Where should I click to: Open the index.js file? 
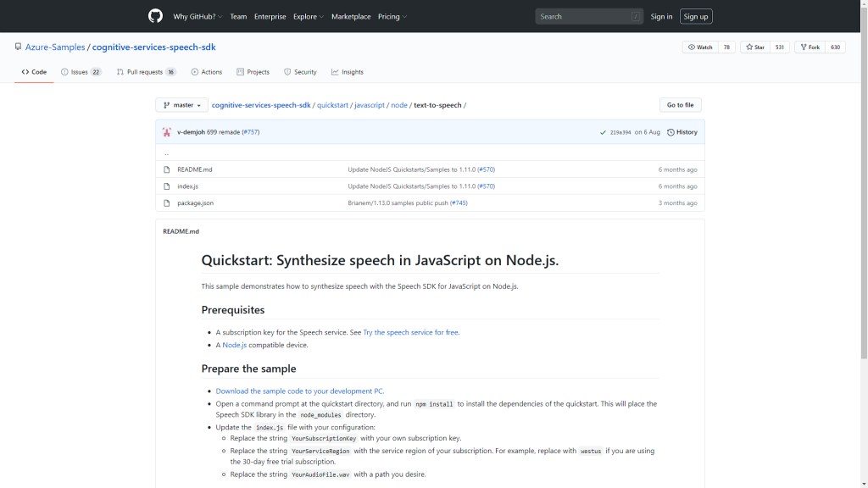(187, 186)
